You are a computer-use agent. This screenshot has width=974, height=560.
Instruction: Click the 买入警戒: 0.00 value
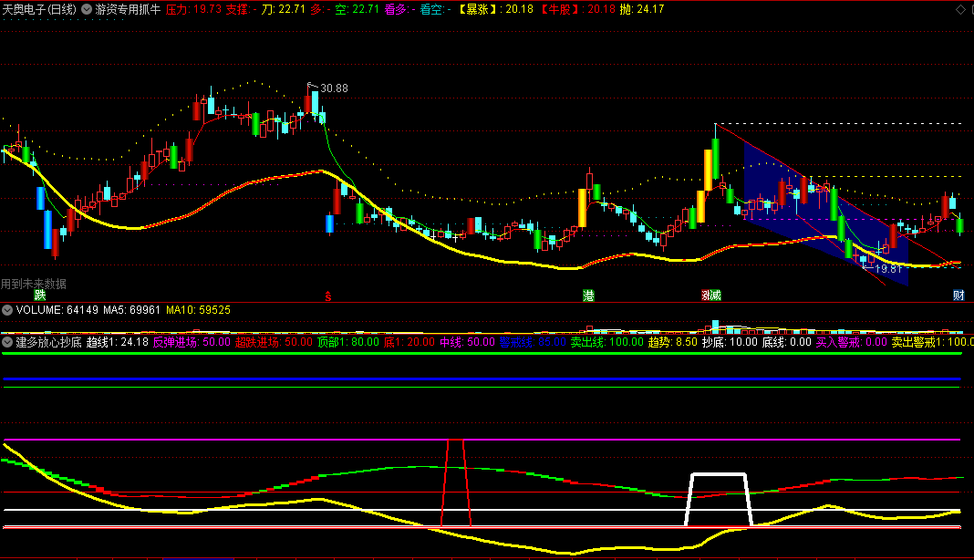852,342
